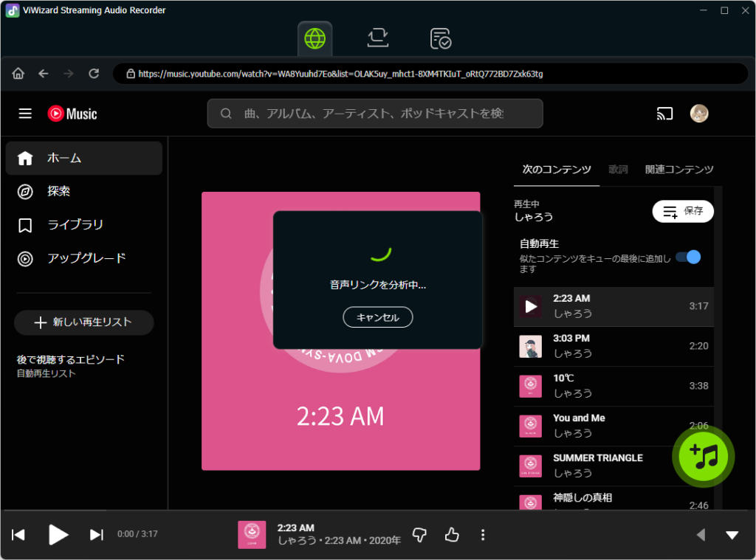Open the converting list tab icon

(x=377, y=38)
